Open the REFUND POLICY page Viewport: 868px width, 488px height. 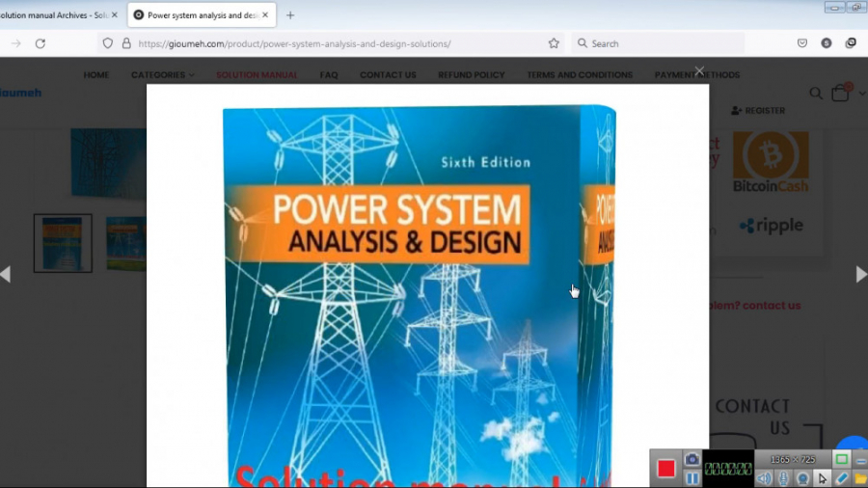(471, 74)
